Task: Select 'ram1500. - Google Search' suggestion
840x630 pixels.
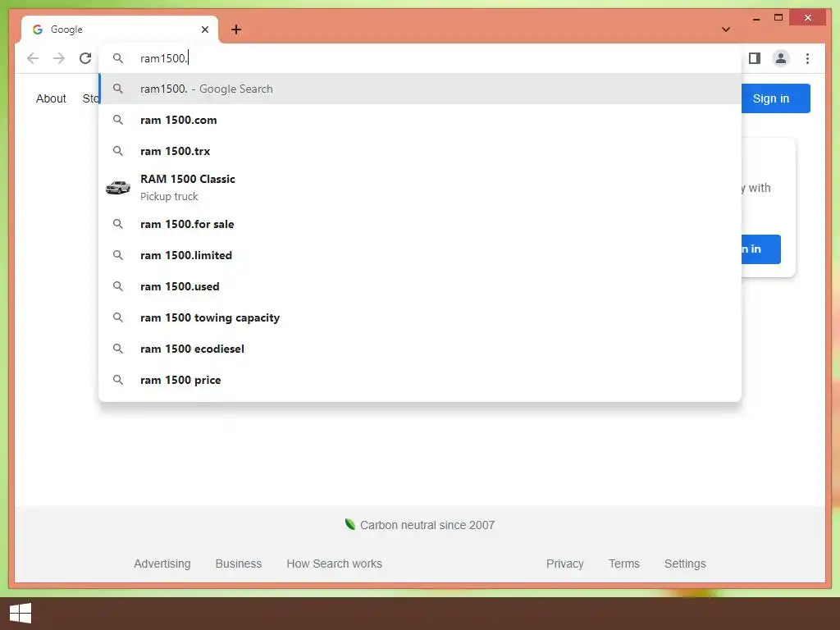Action: 421,89
